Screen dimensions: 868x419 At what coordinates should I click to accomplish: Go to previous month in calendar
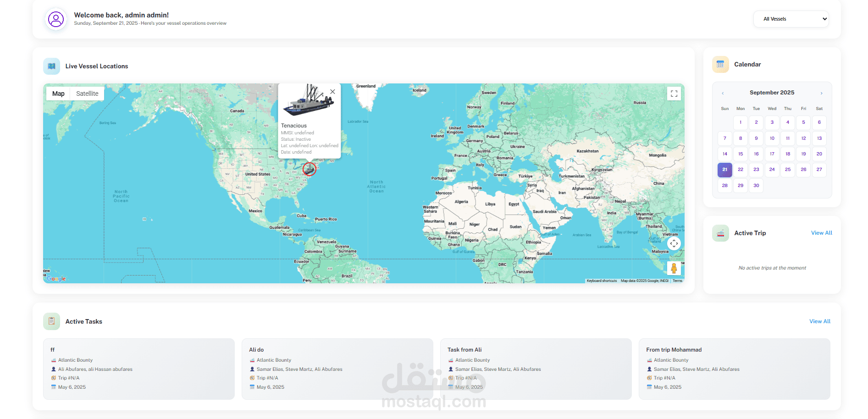tap(723, 93)
